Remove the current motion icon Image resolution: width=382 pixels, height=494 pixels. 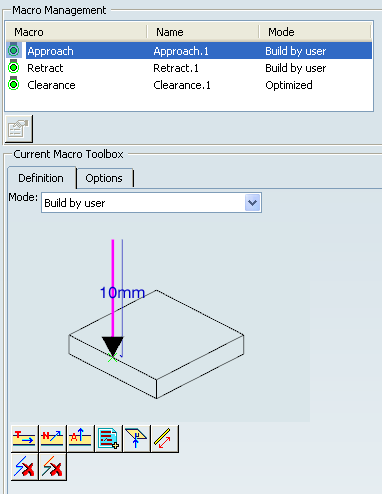tap(53, 467)
